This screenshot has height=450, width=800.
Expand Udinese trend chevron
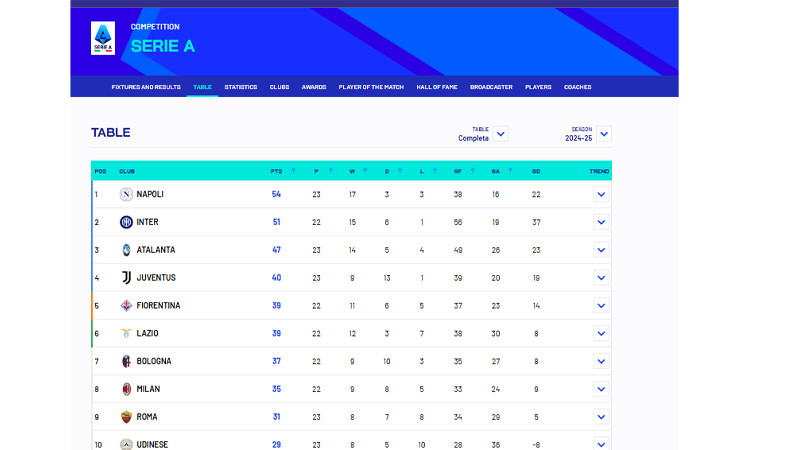[601, 444]
